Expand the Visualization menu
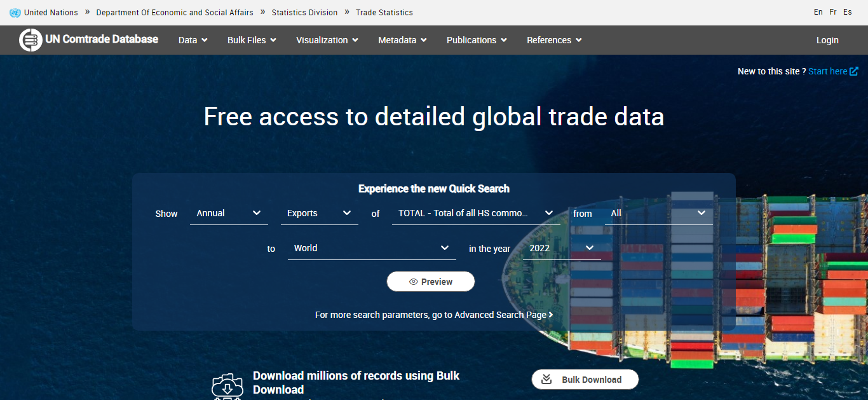 pos(327,40)
